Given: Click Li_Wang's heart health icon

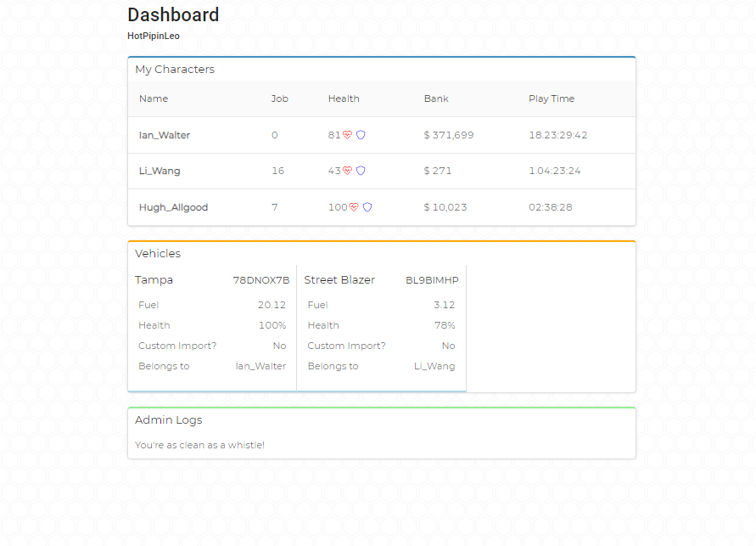Looking at the screenshot, I should tap(347, 171).
